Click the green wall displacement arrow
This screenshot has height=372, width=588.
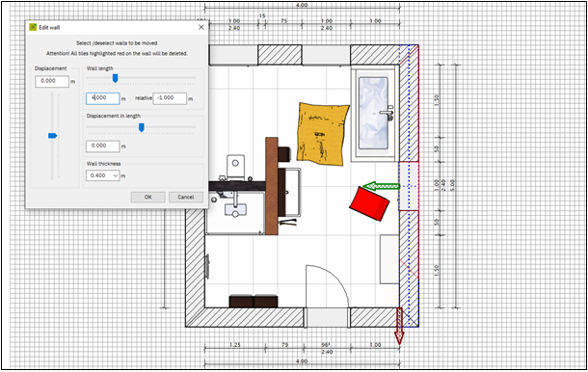pyautogui.click(x=382, y=186)
